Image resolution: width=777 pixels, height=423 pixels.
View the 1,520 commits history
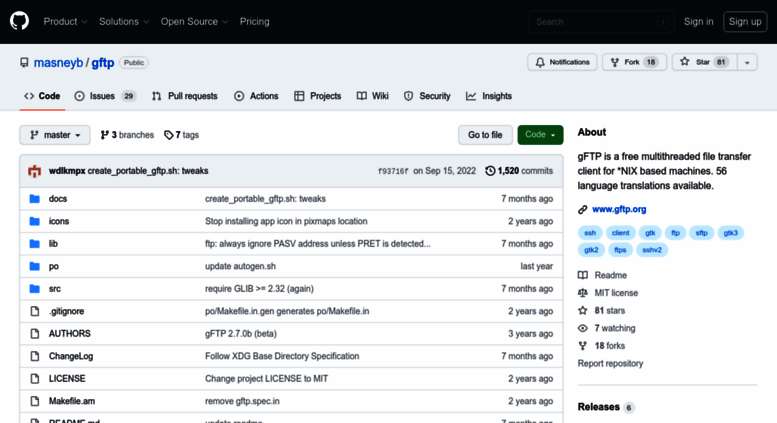tap(519, 171)
